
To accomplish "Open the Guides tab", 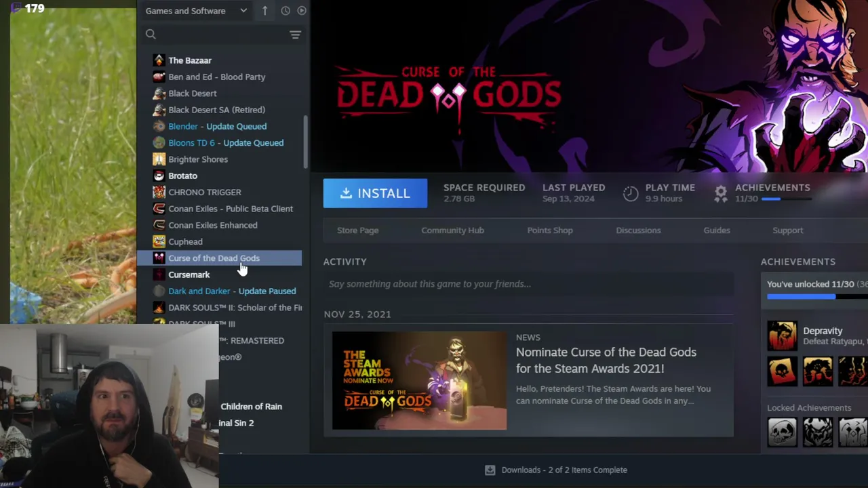I will (717, 230).
